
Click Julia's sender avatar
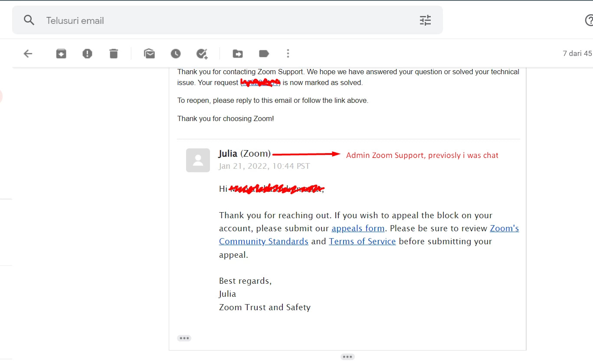(198, 160)
